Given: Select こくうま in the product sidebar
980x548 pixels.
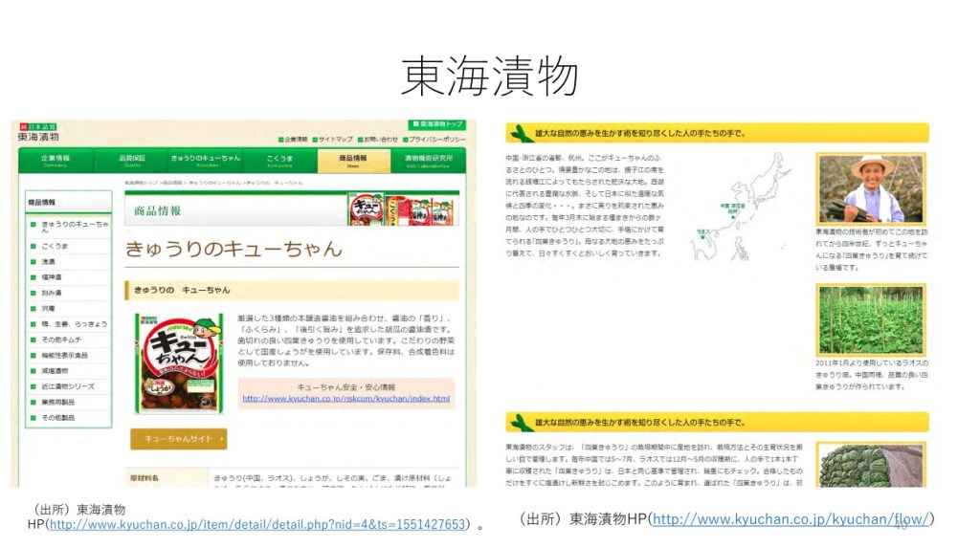Looking at the screenshot, I should pyautogui.click(x=55, y=246).
